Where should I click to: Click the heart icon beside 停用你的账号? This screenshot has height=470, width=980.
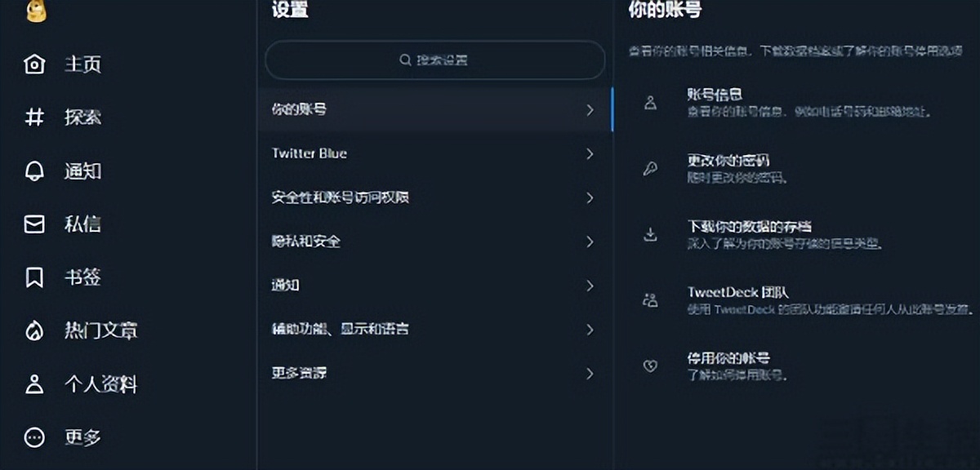(x=649, y=366)
